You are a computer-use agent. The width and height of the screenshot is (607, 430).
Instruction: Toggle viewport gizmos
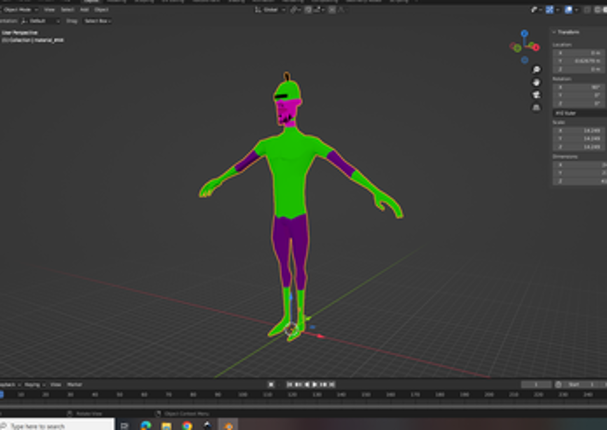click(549, 10)
